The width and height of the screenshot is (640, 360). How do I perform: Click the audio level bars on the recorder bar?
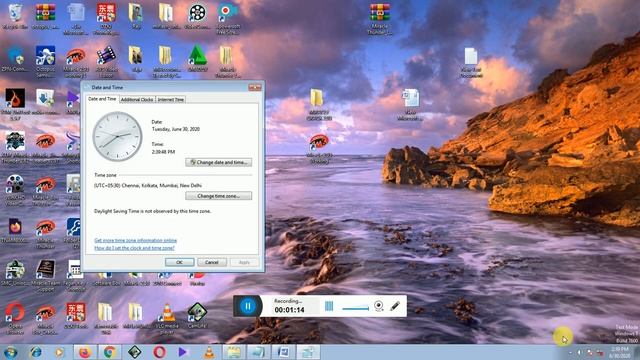(x=329, y=306)
